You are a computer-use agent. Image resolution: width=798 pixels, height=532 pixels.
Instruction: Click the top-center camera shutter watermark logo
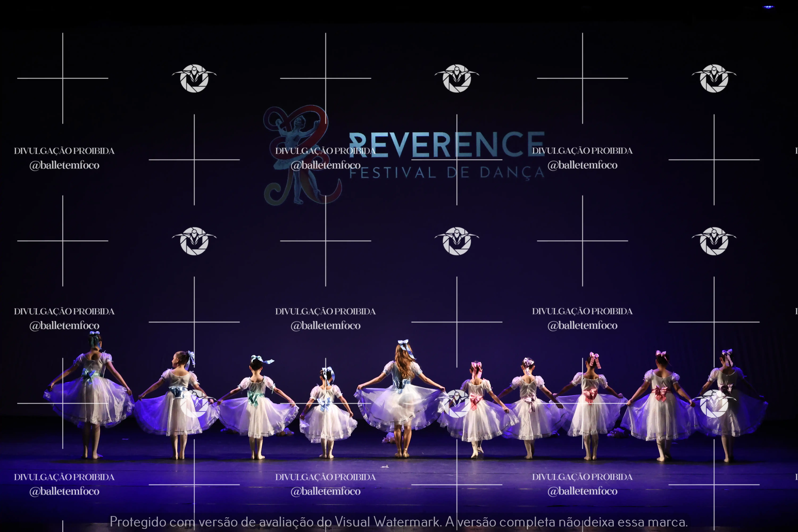click(x=457, y=78)
